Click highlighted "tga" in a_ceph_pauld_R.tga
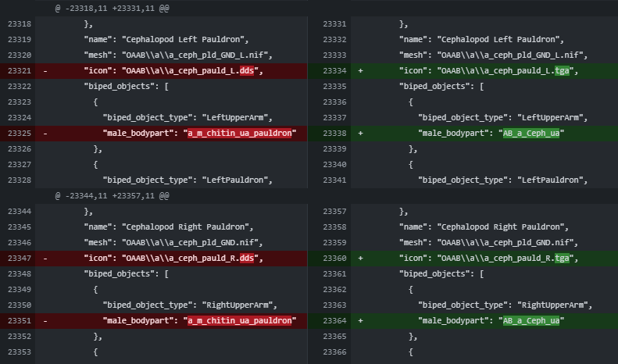The width and height of the screenshot is (618, 364). pos(562,259)
